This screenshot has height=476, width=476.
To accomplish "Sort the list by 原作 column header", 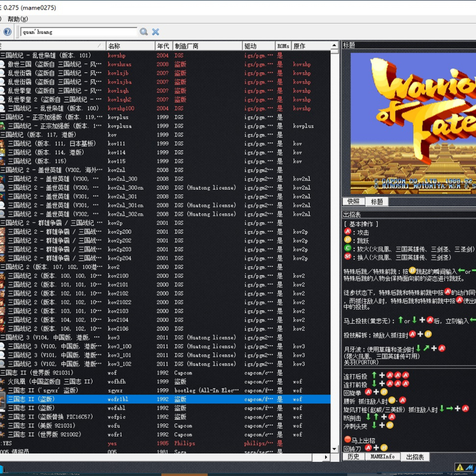I will pos(311,46).
